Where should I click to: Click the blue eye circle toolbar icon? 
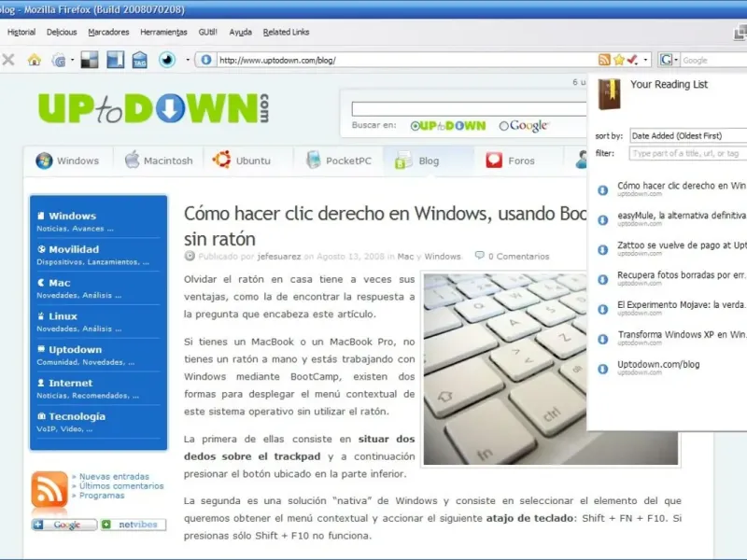click(167, 60)
